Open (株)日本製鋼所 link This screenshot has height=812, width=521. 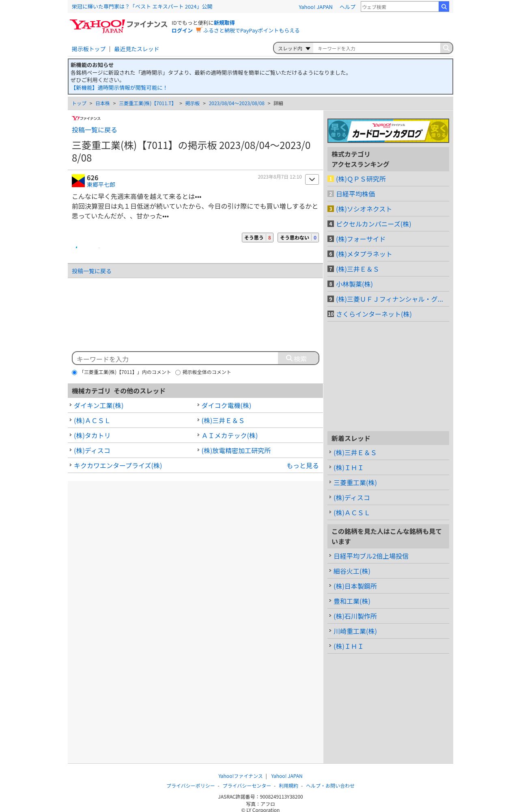coord(355,586)
